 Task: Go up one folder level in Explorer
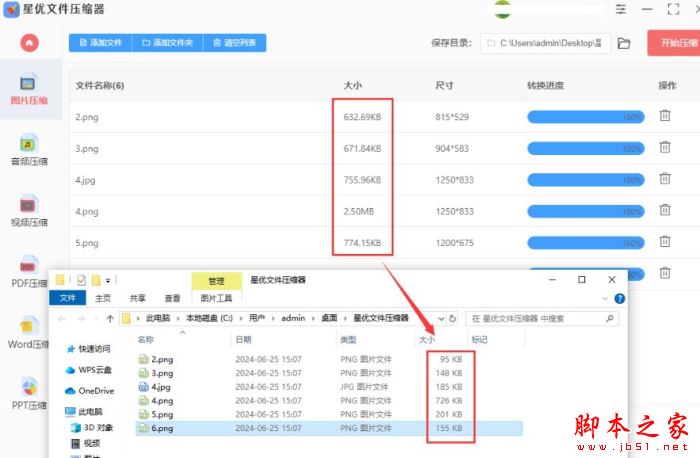[x=110, y=319]
